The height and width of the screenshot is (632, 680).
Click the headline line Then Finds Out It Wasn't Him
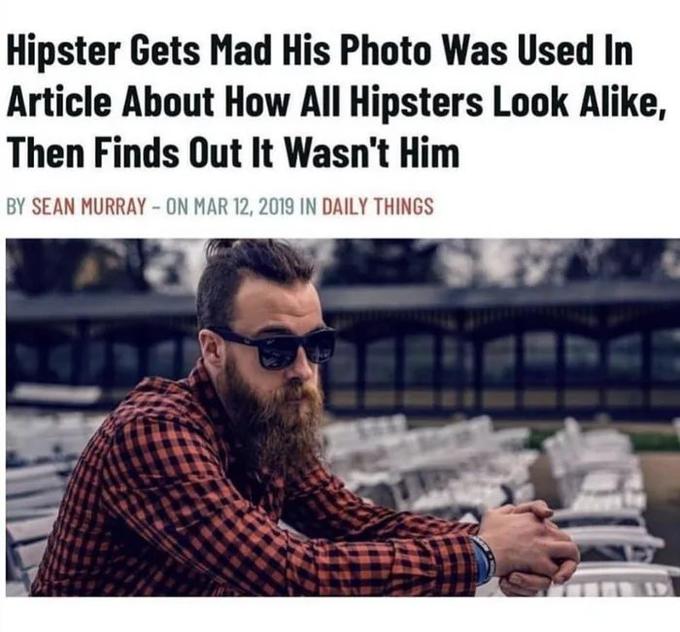point(233,152)
